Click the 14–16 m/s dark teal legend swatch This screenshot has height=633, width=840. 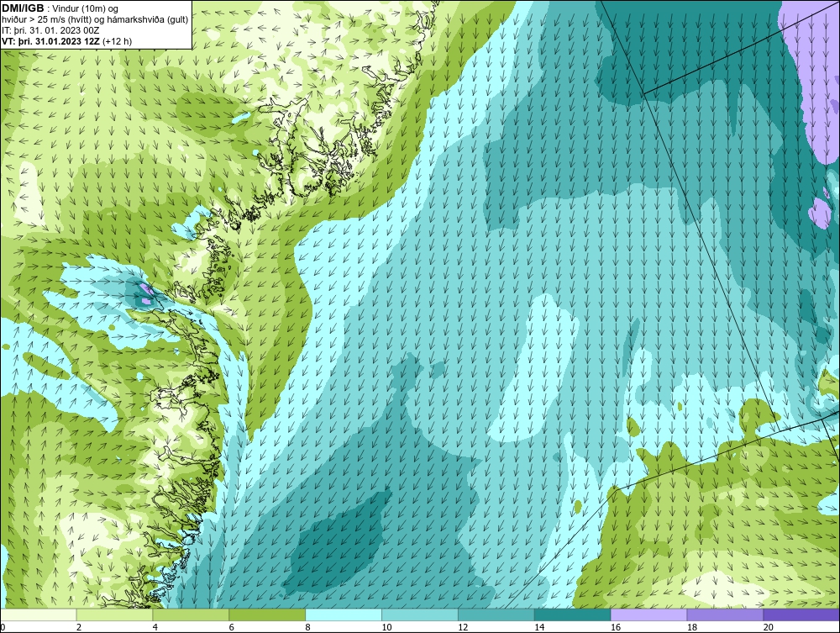tap(573, 615)
